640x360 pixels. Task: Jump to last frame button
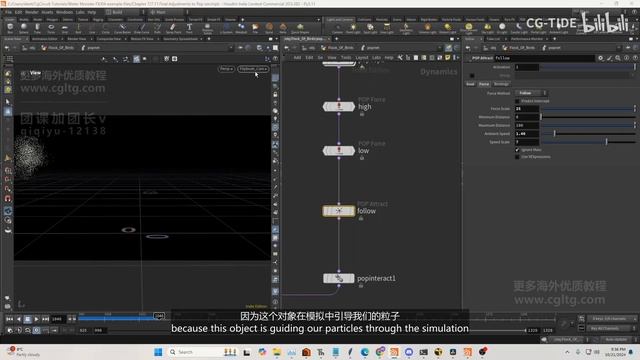45,319
